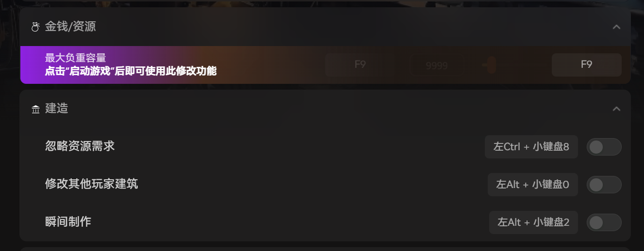Turn on the 修改其他玩家建筑 switch
The width and height of the screenshot is (644, 251).
[604, 185]
